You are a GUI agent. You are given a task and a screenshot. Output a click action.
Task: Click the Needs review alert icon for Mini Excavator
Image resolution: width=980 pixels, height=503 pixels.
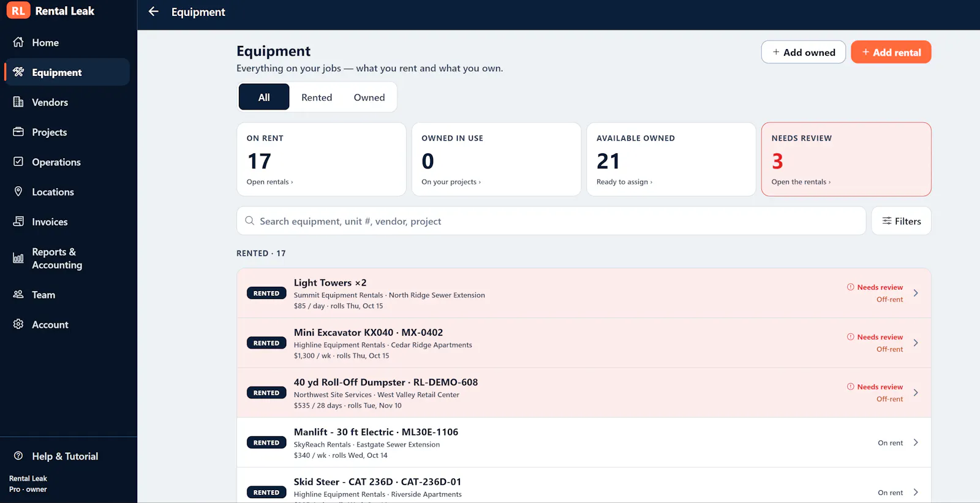851,337
